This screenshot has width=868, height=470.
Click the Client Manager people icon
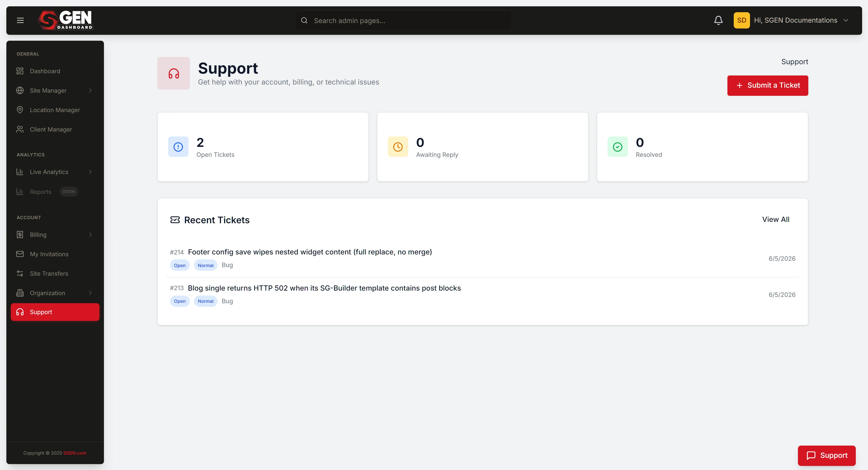[x=20, y=129]
